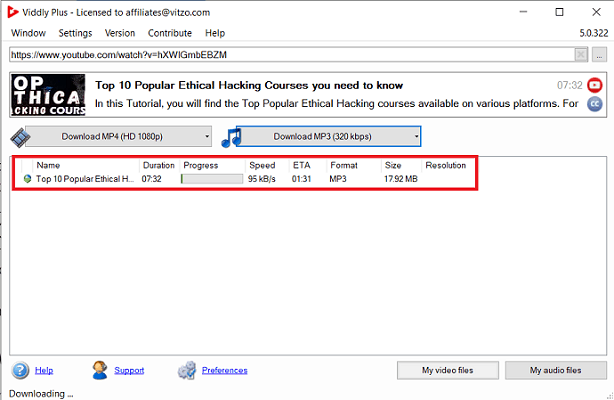Click the blue question mark Help icon
The image size is (614, 400).
point(20,370)
